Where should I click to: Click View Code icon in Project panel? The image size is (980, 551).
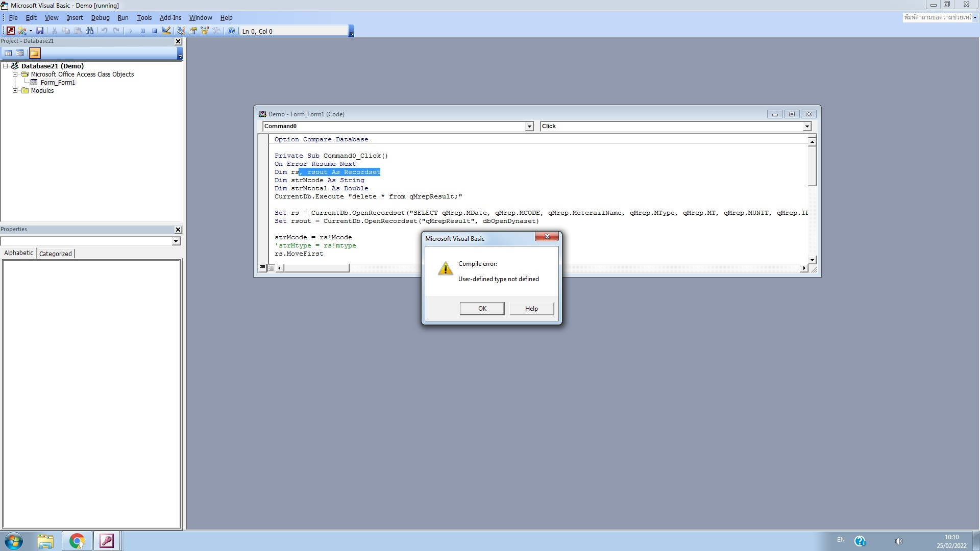8,53
